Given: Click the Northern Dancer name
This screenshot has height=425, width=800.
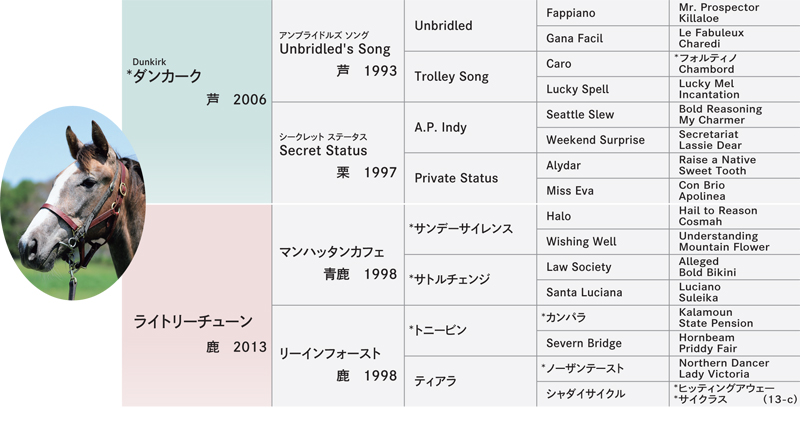Looking at the screenshot, I should point(724,363).
